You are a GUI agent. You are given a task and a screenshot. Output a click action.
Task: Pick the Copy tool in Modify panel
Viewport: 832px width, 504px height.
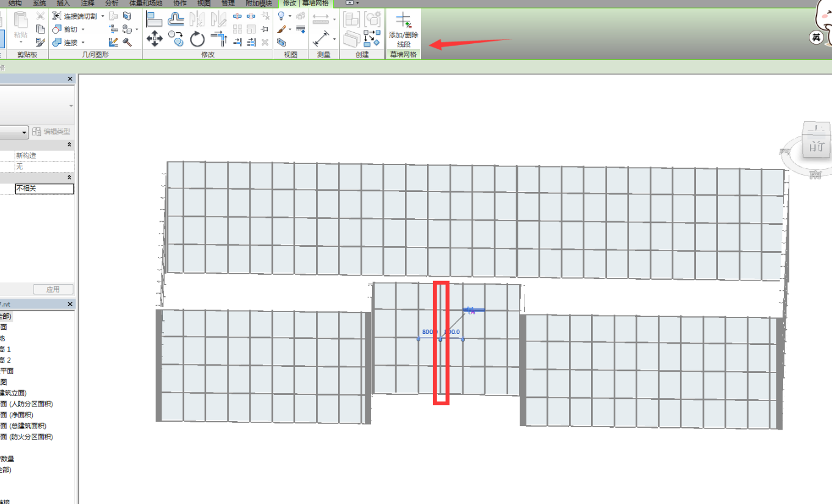pos(176,39)
